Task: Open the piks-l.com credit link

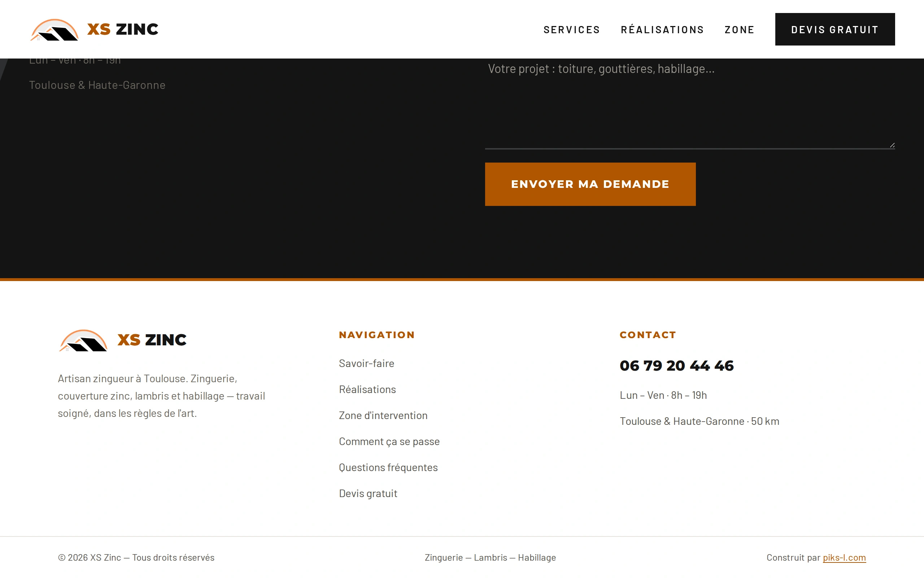Action: coord(844,557)
